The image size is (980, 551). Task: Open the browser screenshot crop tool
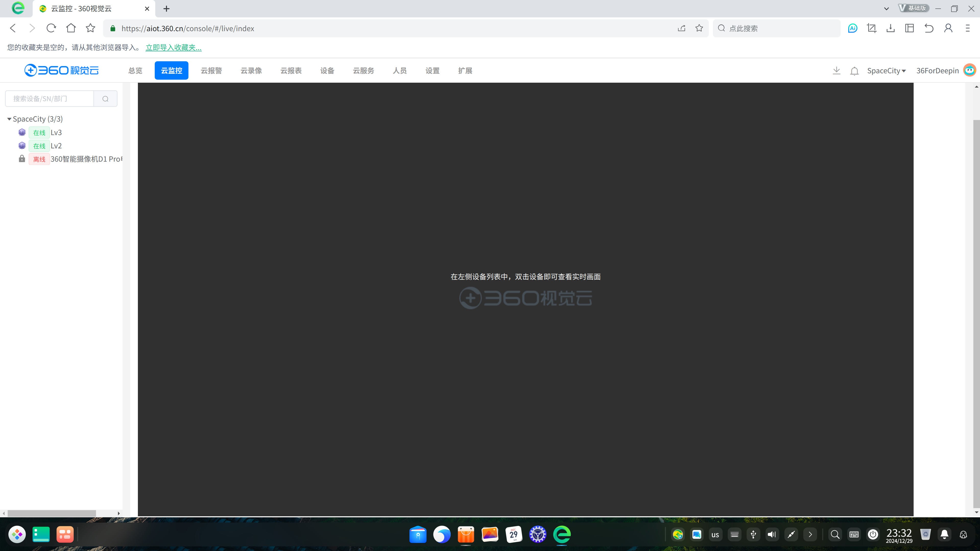(871, 28)
